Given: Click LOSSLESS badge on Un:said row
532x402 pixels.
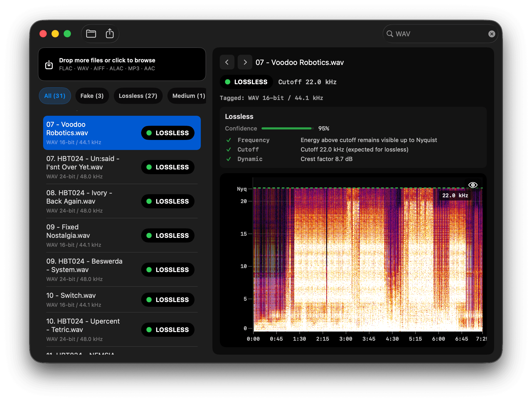Looking at the screenshot, I should click(168, 167).
